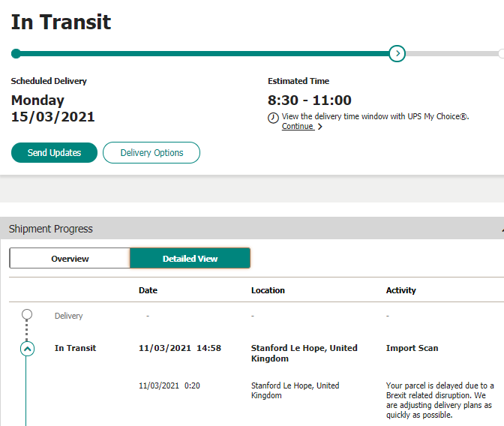The width and height of the screenshot is (504, 426).
Task: Click the Activity column header
Action: 400,290
